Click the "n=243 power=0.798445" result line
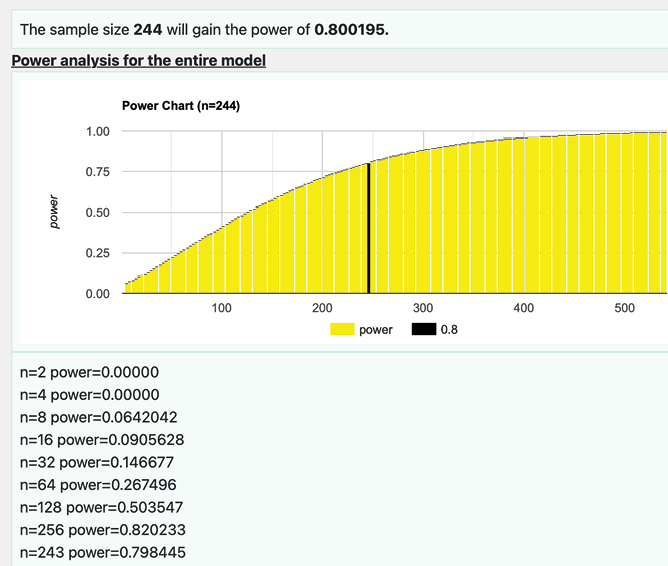668x566 pixels. 102,553
